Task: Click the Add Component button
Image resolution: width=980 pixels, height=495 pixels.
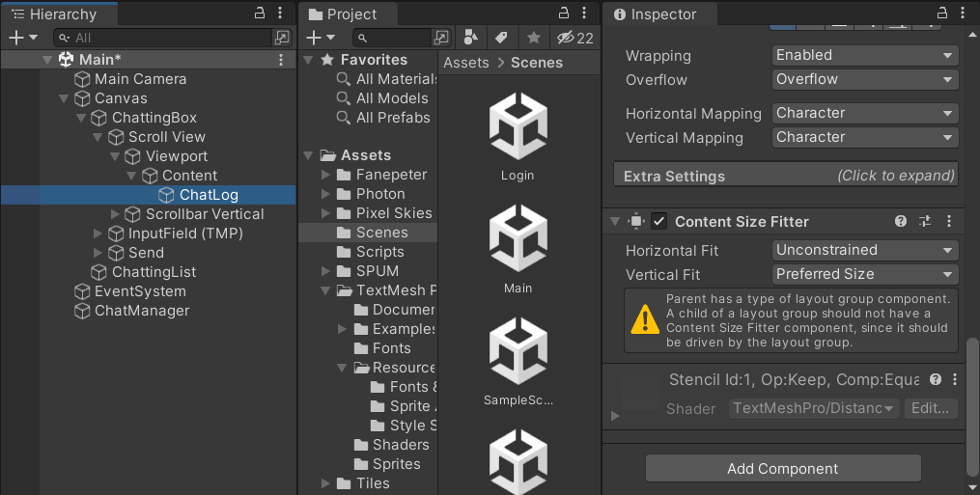Action: (783, 469)
